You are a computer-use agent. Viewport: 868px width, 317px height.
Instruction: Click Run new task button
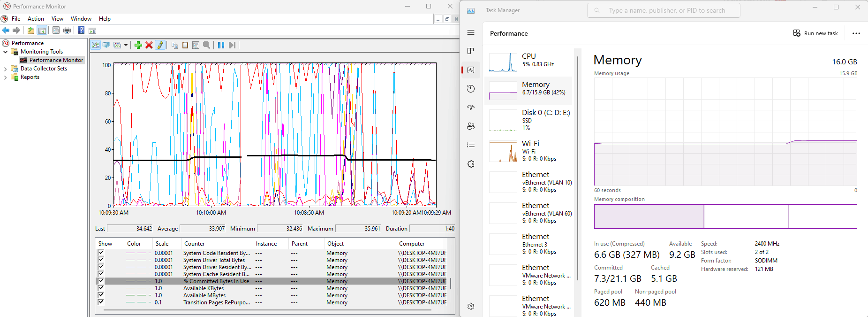click(x=815, y=33)
